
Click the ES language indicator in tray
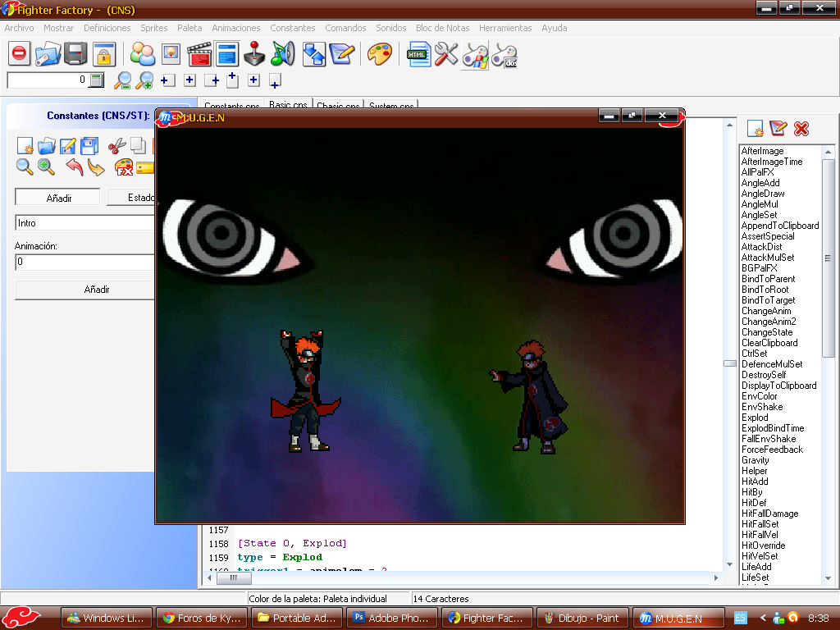740,619
